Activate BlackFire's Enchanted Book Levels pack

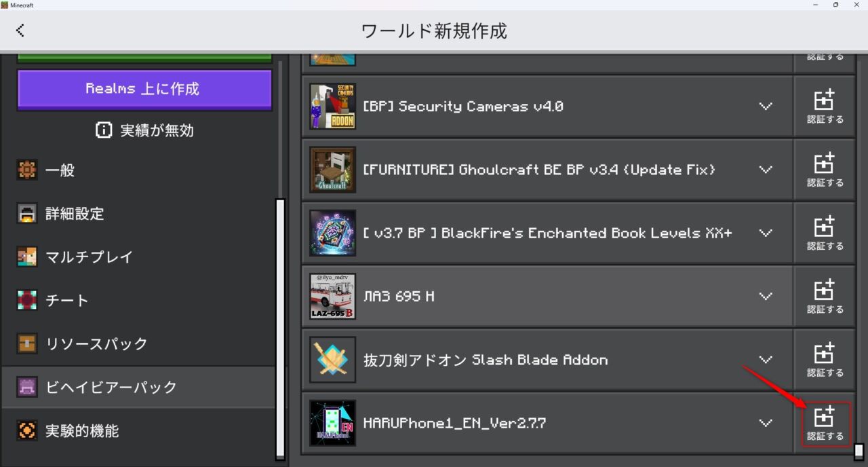point(825,233)
